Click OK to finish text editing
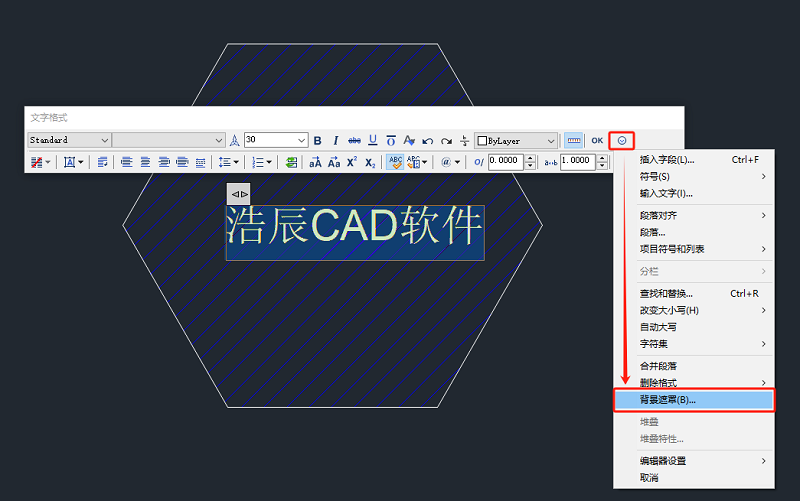 pyautogui.click(x=597, y=140)
